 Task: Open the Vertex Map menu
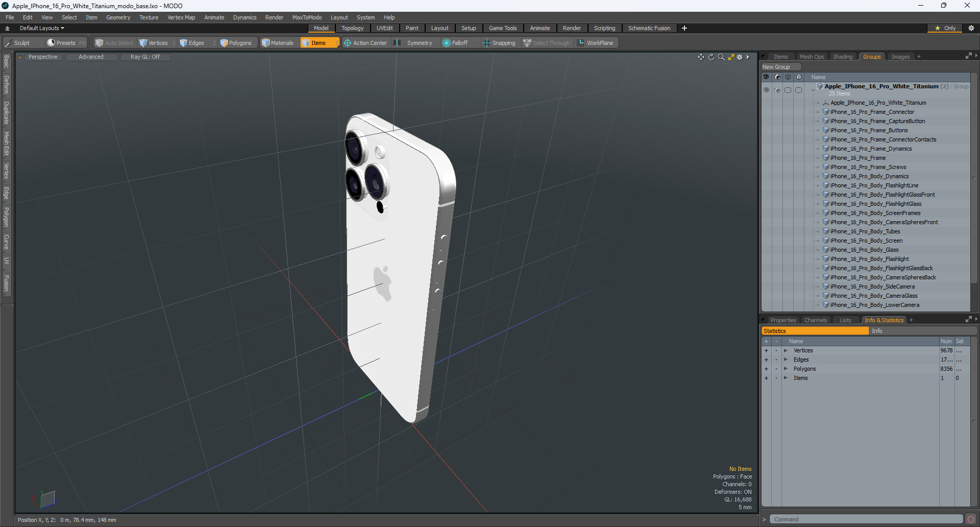coord(181,17)
